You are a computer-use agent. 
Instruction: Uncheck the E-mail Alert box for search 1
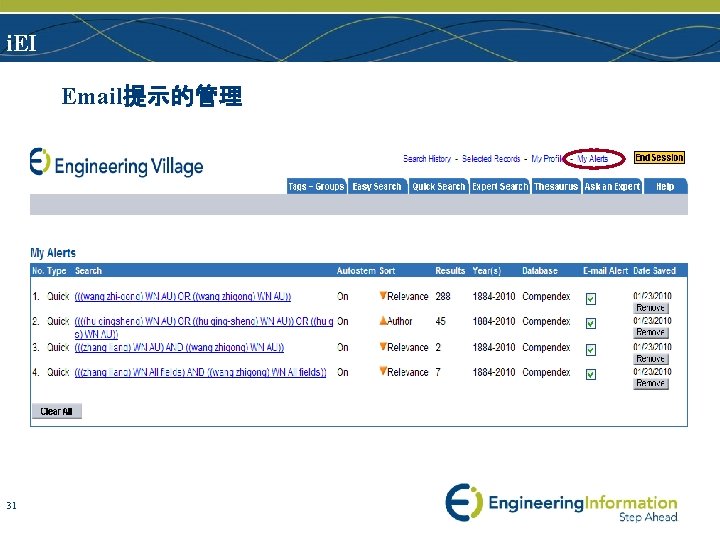coord(591,299)
